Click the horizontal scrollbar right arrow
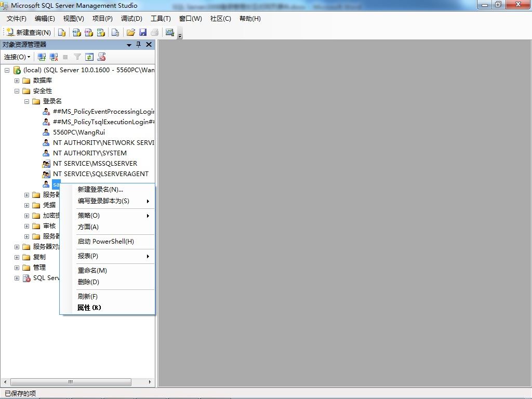532x399 pixels. (x=150, y=382)
